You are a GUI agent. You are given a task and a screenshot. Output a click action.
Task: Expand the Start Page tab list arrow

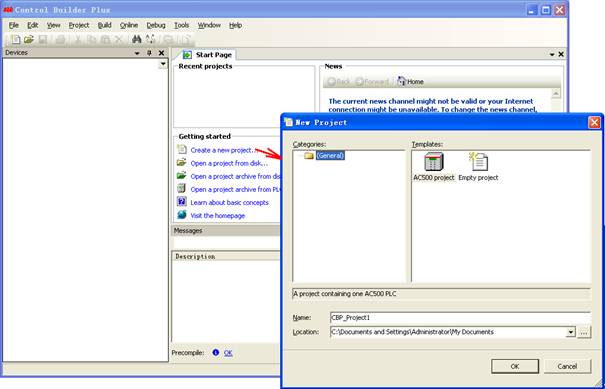(x=552, y=55)
